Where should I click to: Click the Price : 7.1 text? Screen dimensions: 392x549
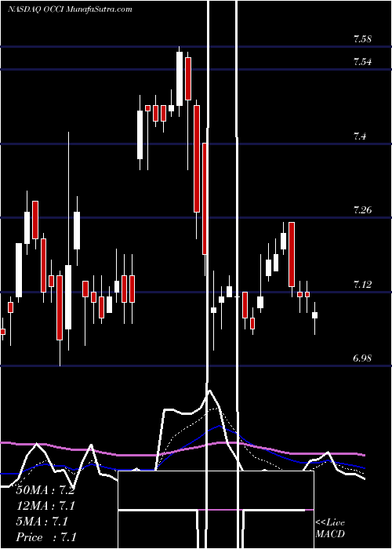point(46,537)
